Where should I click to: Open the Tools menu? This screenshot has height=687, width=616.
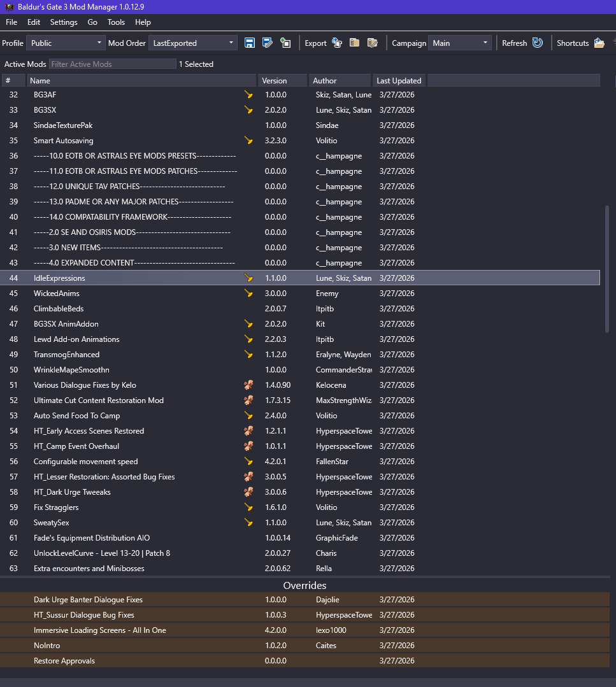[116, 22]
